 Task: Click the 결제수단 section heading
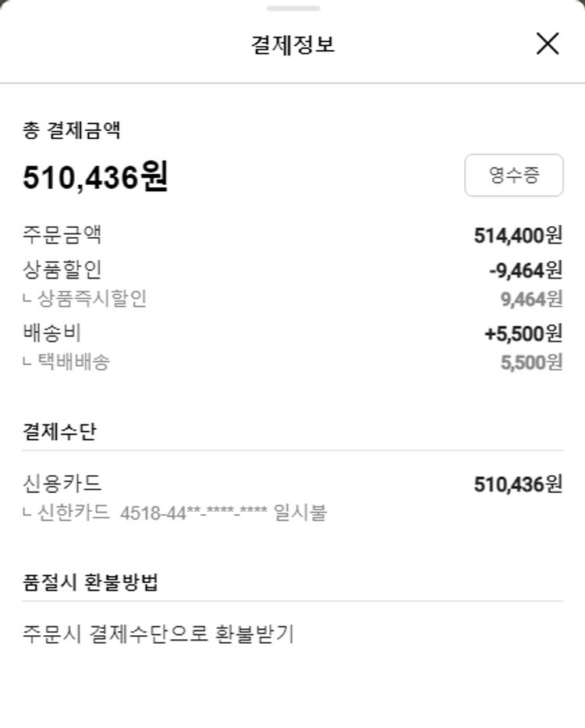pyautogui.click(x=60, y=431)
